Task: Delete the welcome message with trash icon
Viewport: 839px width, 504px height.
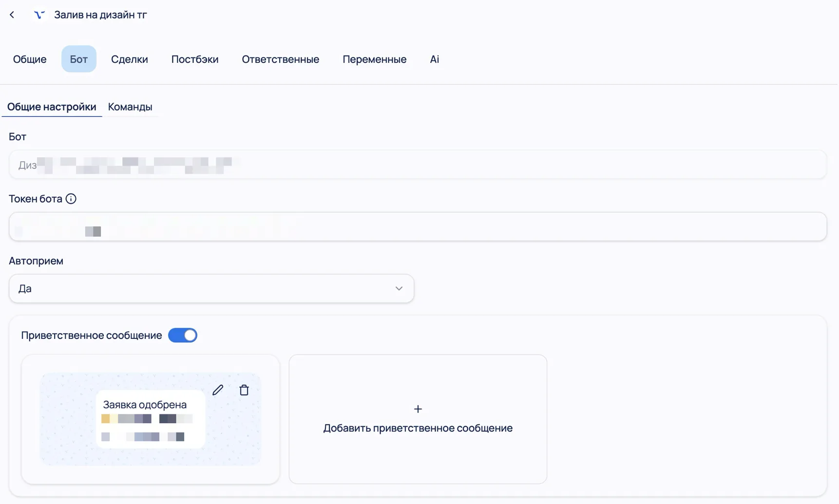Action: coord(244,390)
